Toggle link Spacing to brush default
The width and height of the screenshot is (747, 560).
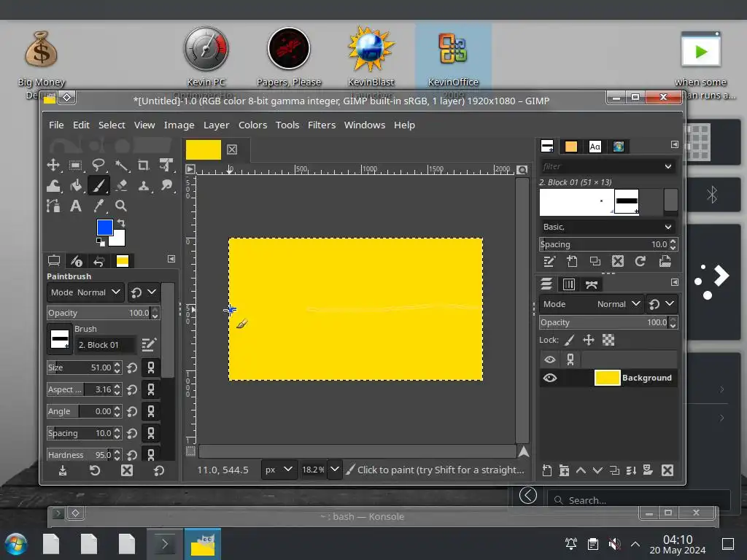coord(150,433)
